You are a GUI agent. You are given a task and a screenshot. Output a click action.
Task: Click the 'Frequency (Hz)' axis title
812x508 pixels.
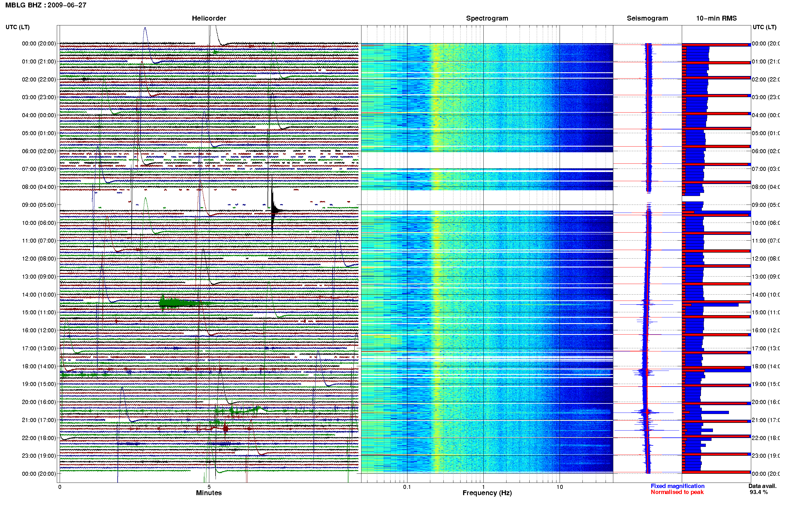[x=487, y=493]
